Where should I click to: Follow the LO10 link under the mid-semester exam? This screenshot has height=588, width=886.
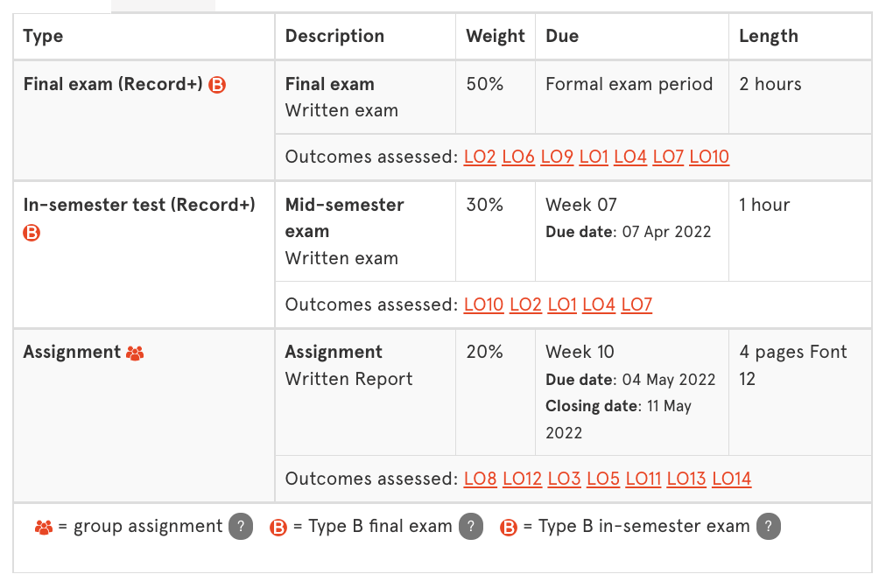click(483, 304)
